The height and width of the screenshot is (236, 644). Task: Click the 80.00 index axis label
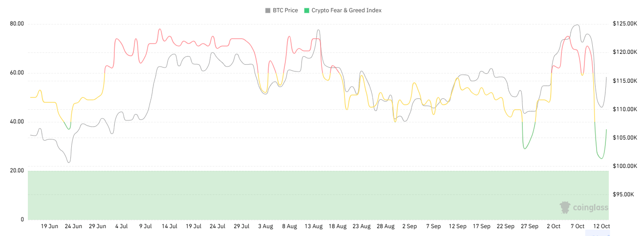17,24
